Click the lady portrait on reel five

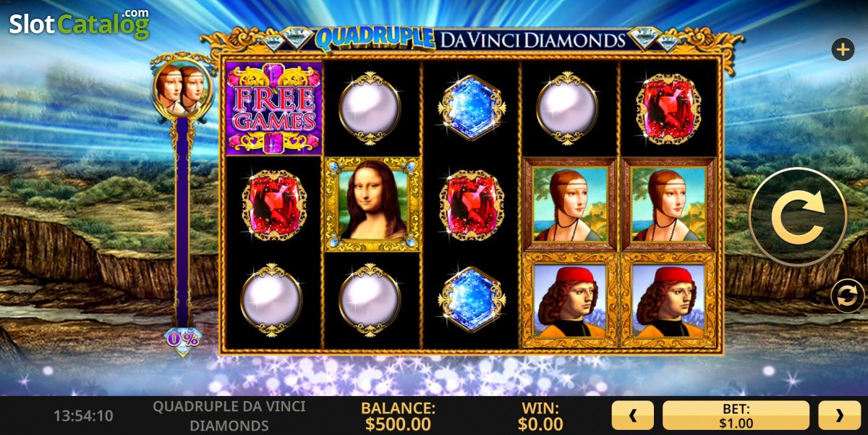pyautogui.click(x=668, y=204)
